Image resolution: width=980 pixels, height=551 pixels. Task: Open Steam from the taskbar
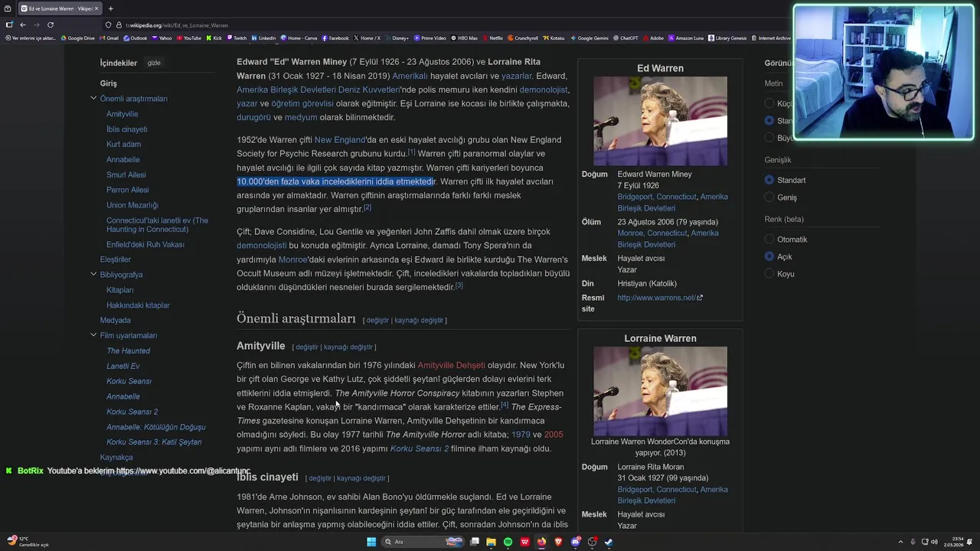pyautogui.click(x=609, y=542)
